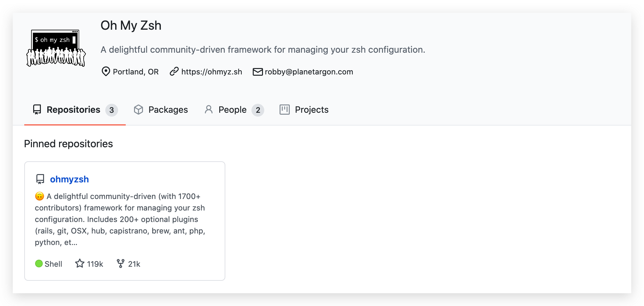The height and width of the screenshot is (306, 644).
Task: Open the Repositories tab
Action: pyautogui.click(x=74, y=110)
